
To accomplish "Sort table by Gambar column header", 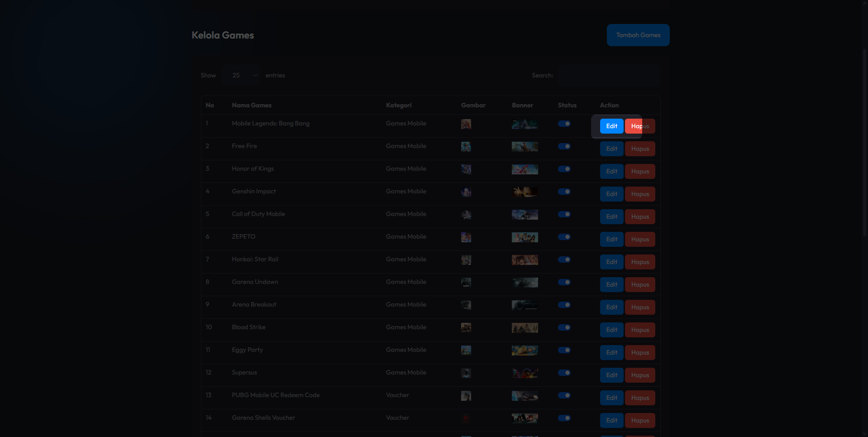I will point(473,105).
